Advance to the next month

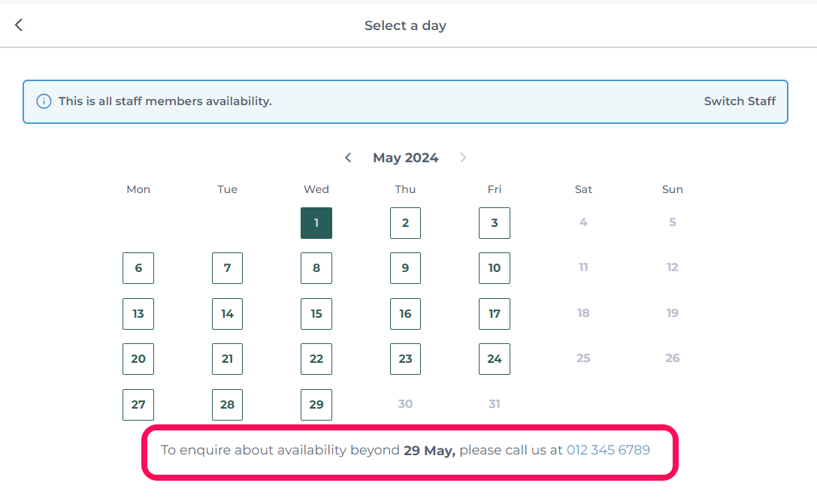coord(463,158)
